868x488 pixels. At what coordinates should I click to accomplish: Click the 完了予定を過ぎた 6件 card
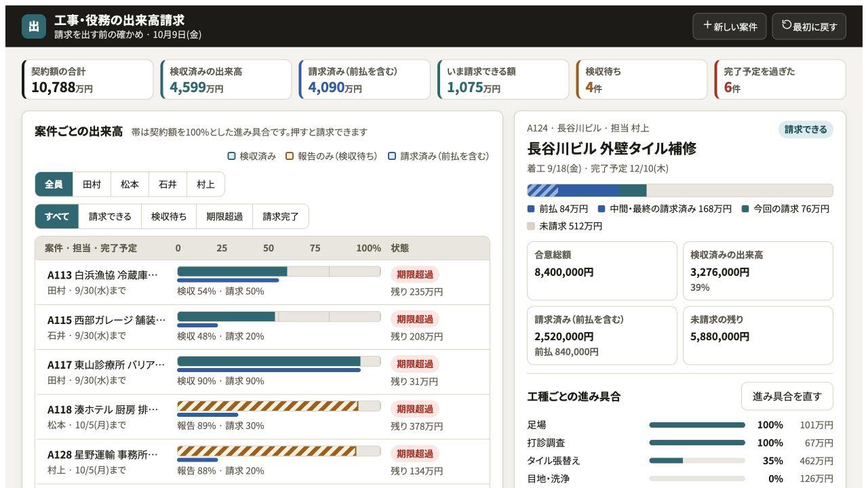click(780, 79)
